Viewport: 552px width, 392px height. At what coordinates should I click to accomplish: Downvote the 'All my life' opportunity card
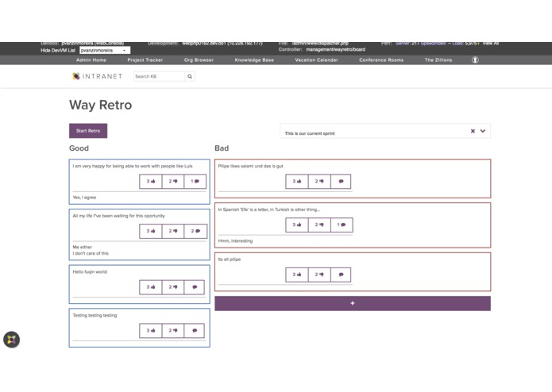pos(173,231)
